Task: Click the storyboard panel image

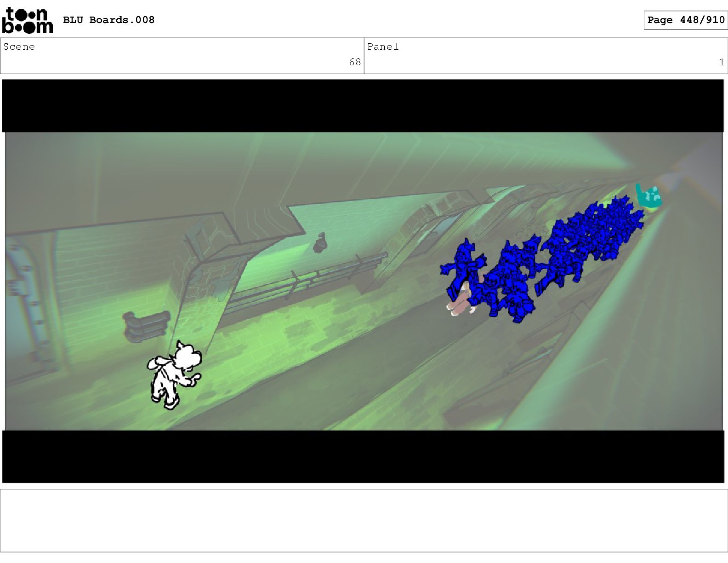Action: click(363, 281)
